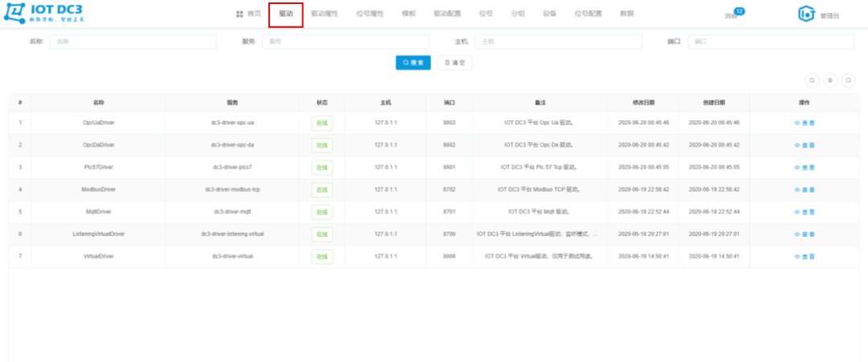Click the dc3-driver-opc-ua service cell
Viewport: 868px width, 362px height.
coord(232,123)
